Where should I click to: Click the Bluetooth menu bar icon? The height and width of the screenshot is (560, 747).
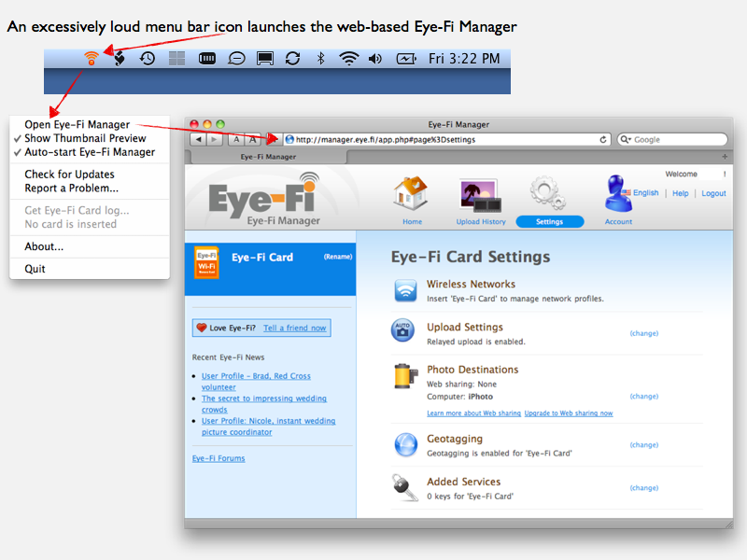(x=320, y=58)
